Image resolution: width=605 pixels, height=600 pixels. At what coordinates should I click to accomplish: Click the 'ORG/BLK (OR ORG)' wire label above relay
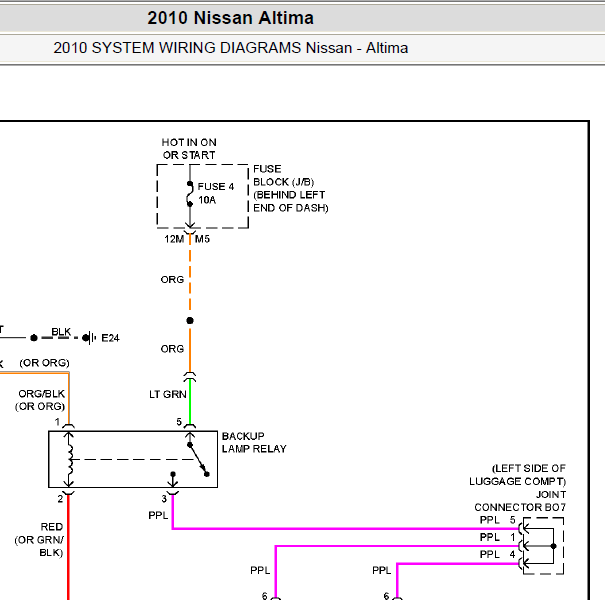point(40,400)
